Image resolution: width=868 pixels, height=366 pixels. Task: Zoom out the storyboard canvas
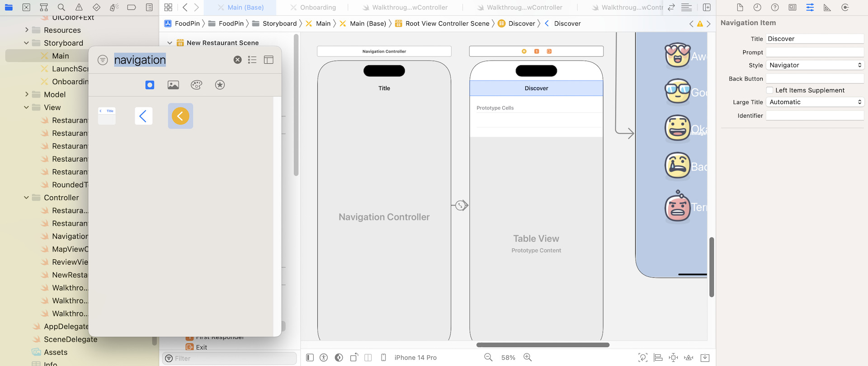point(488,357)
